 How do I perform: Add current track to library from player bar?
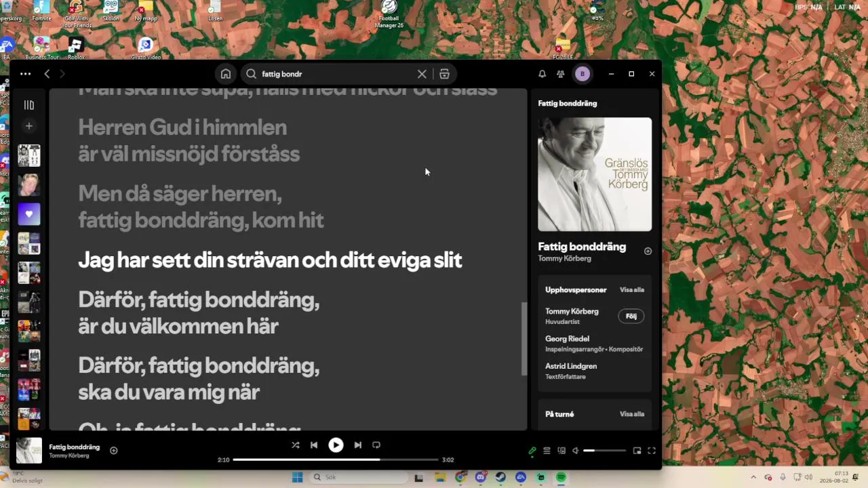(x=114, y=450)
